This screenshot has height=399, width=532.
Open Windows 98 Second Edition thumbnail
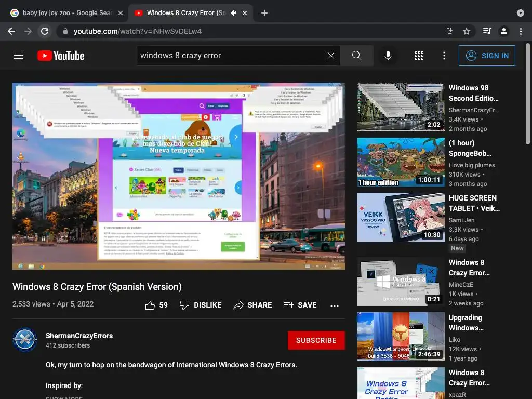coord(401,107)
